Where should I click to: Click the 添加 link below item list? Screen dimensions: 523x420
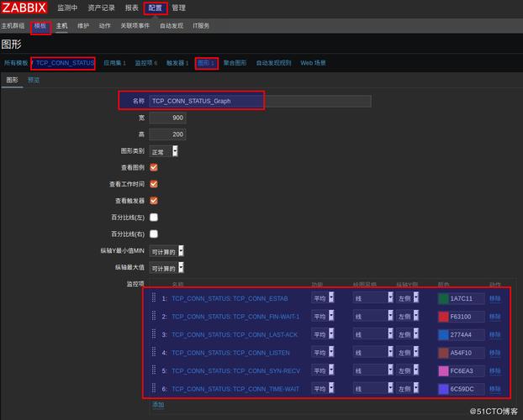pyautogui.click(x=158, y=405)
